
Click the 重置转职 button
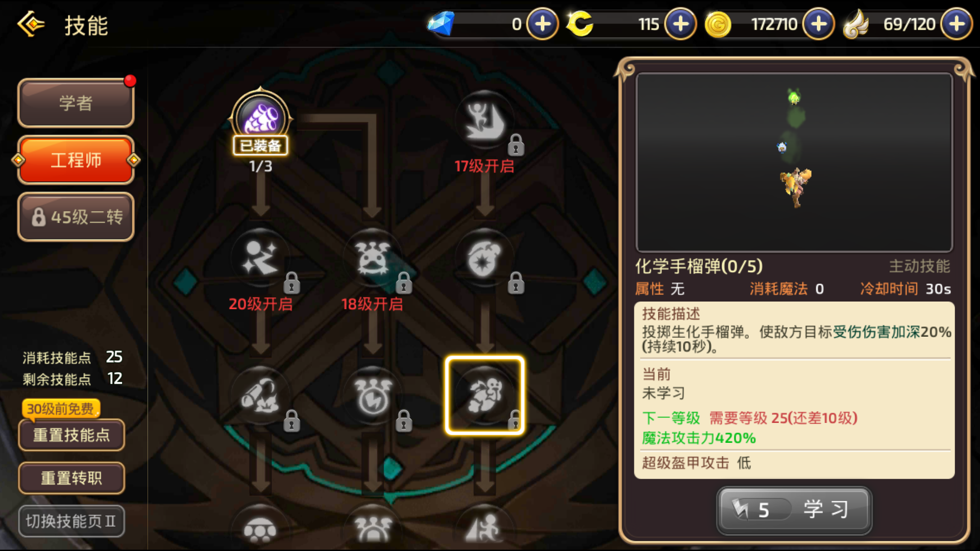(x=71, y=478)
